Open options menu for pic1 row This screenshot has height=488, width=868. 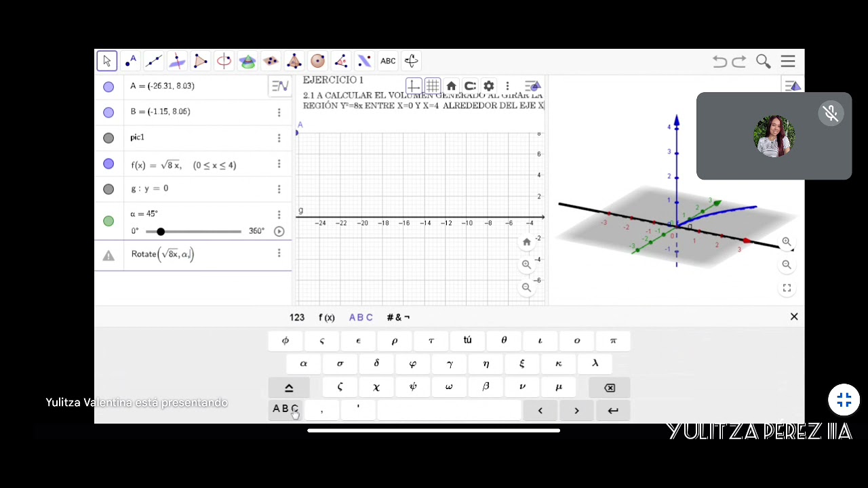point(279,138)
